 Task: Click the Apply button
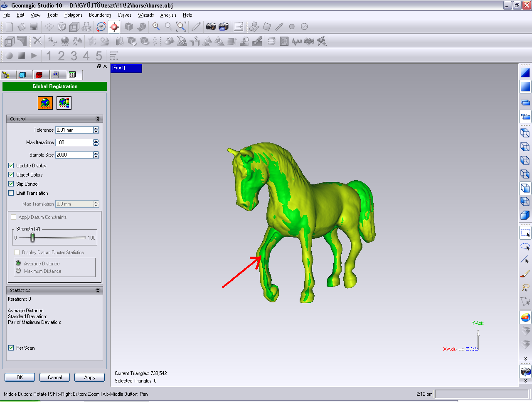point(89,377)
